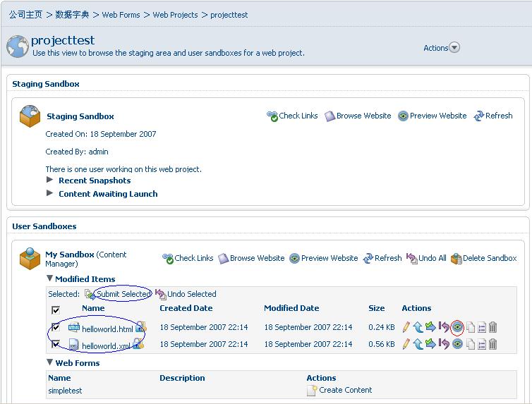Open the helloworld.xml file name
Viewport: 532px width, 404px height.
[x=107, y=346]
